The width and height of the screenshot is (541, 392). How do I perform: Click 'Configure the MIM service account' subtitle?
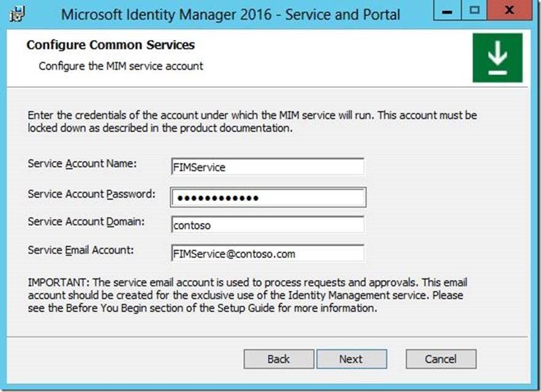[x=121, y=66]
